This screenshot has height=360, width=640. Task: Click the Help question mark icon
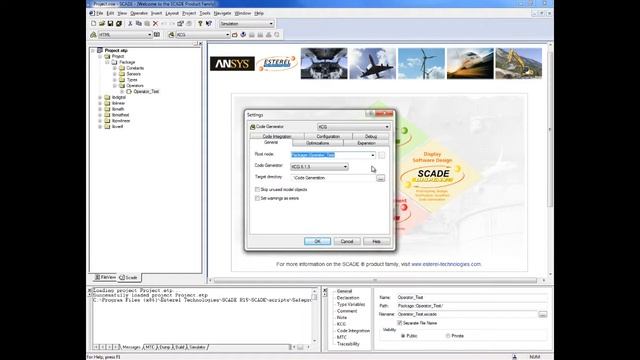[x=200, y=24]
